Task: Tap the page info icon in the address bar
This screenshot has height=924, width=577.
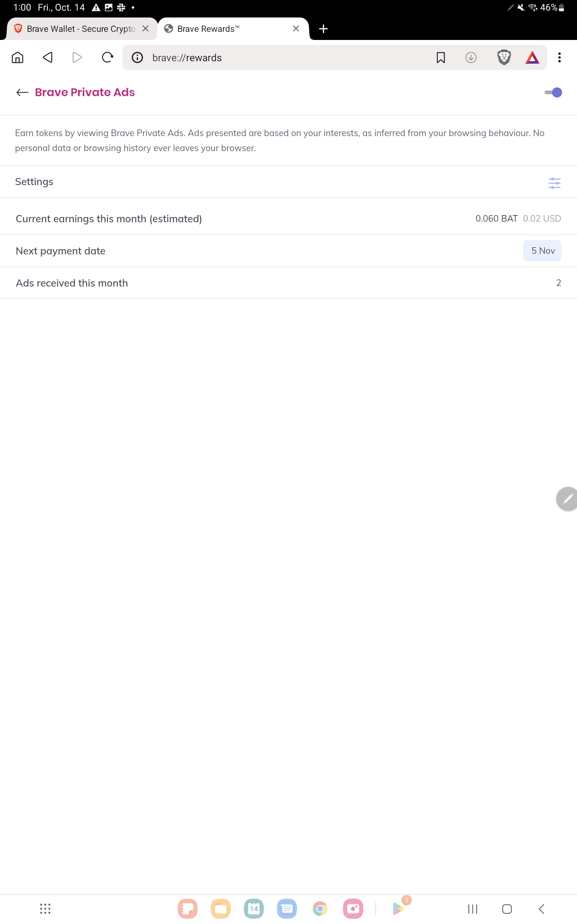Action: [137, 58]
